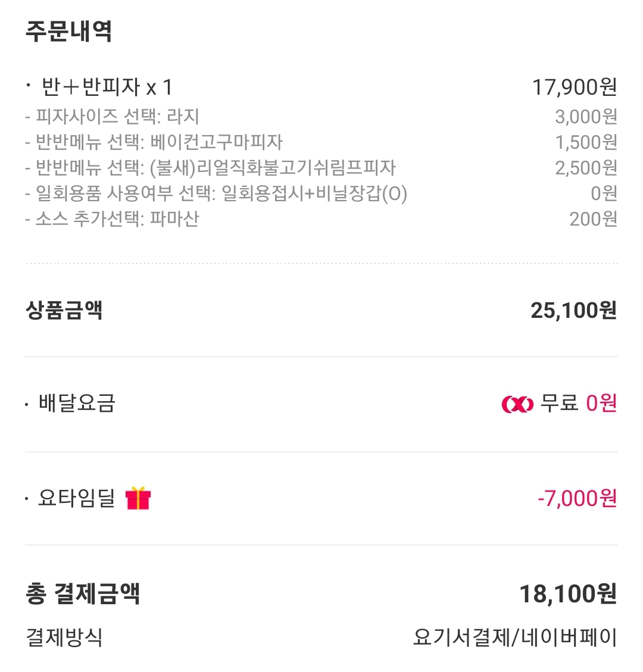Click the 상품금액 label

click(64, 310)
